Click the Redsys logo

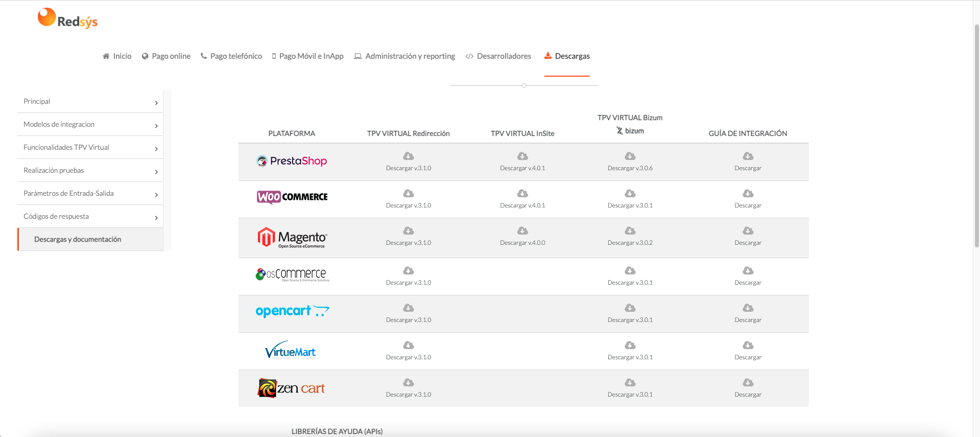point(67,18)
